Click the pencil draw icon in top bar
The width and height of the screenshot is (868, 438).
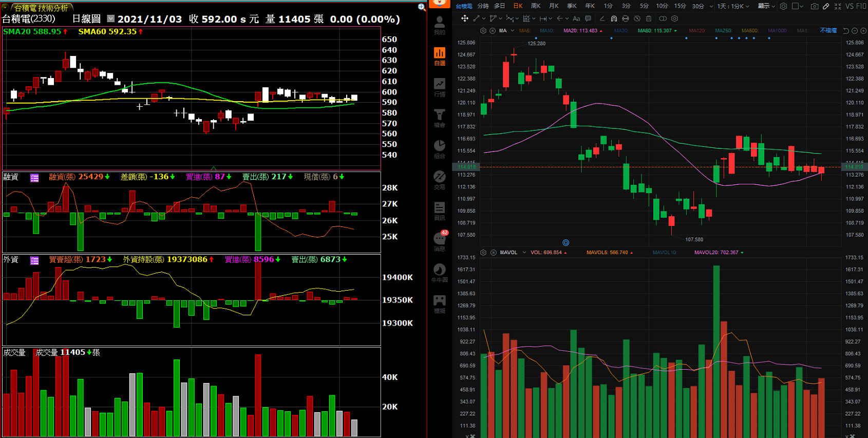826,6
